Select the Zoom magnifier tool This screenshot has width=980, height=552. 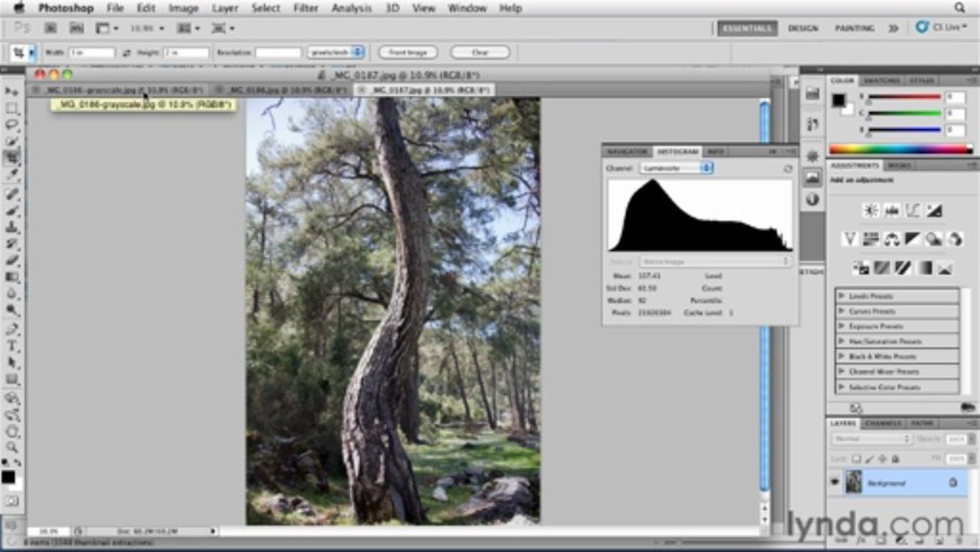(x=12, y=447)
